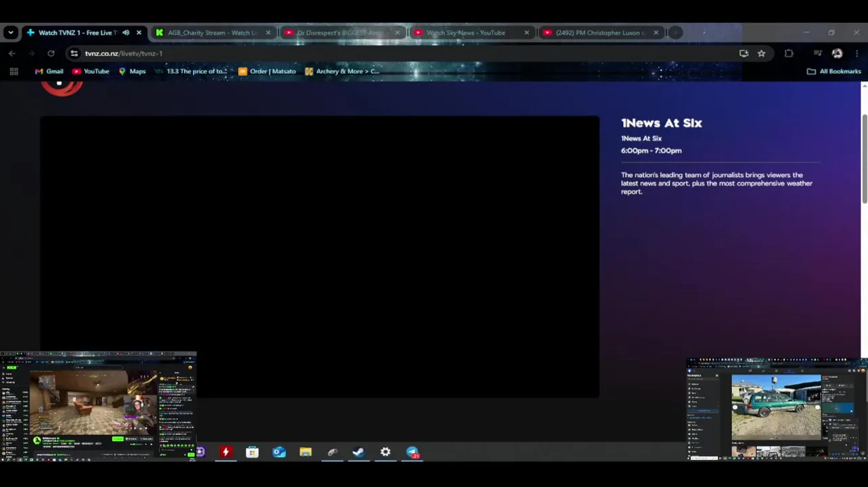The image size is (868, 487).
Task: Click the TVNZ red circle logo
Action: 62,87
